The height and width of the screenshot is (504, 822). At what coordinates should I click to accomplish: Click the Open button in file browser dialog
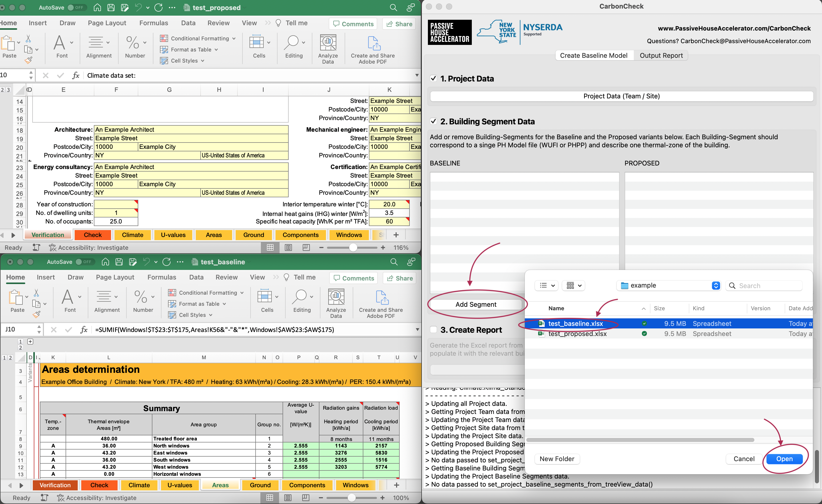click(x=784, y=458)
